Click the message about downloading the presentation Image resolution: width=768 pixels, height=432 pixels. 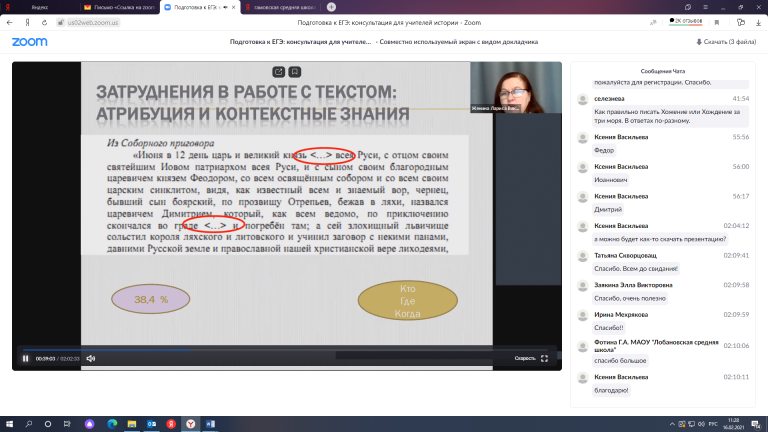click(x=660, y=239)
